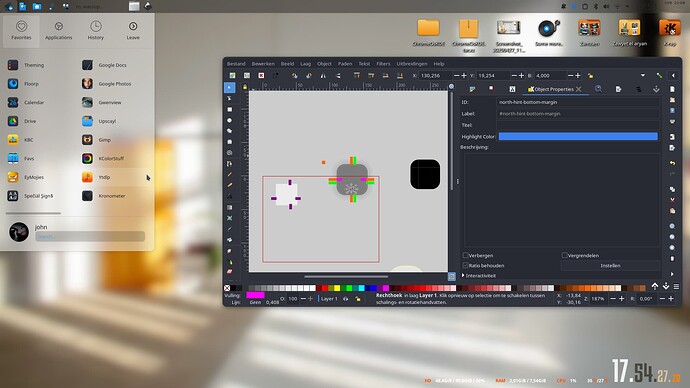This screenshot has width=690, height=388.
Task: Increase the X coordinate with plus button
Action: click(x=463, y=76)
